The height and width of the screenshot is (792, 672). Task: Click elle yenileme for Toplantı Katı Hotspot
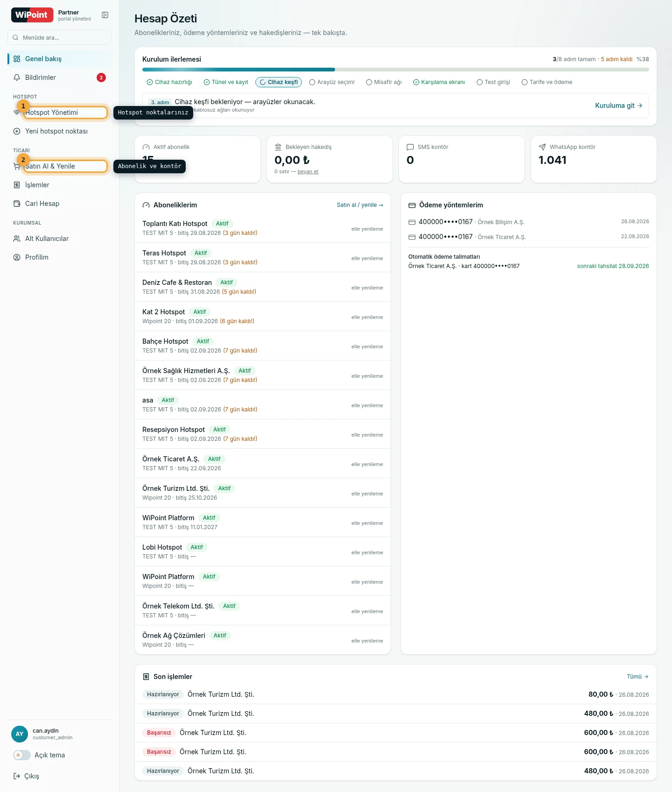click(x=367, y=229)
